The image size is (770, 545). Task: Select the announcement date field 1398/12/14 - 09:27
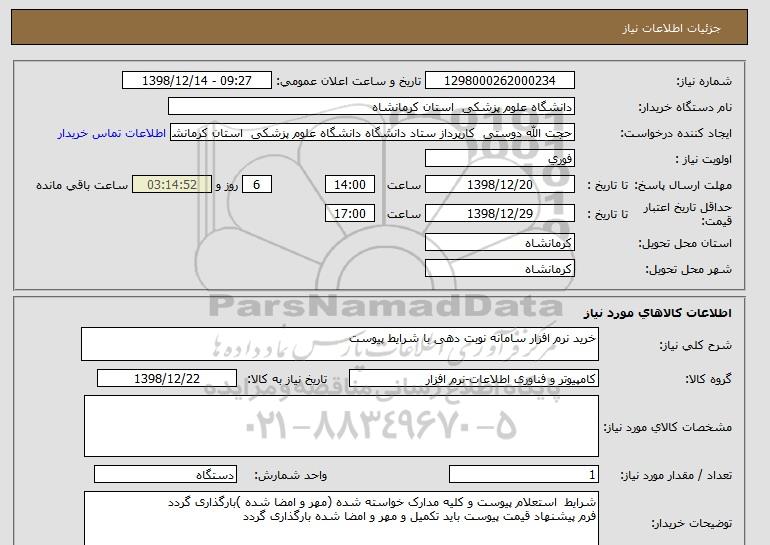(196, 81)
